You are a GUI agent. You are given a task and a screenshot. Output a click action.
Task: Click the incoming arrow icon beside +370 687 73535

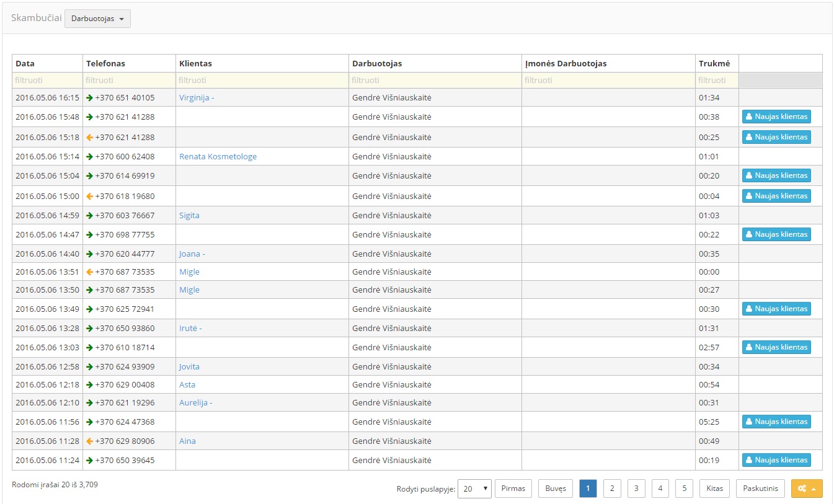(x=89, y=272)
